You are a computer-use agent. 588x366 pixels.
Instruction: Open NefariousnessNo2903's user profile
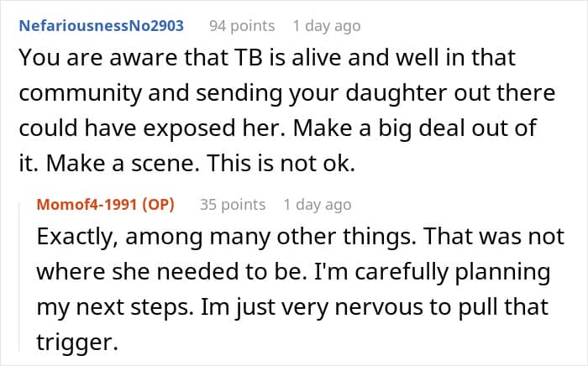click(x=102, y=26)
